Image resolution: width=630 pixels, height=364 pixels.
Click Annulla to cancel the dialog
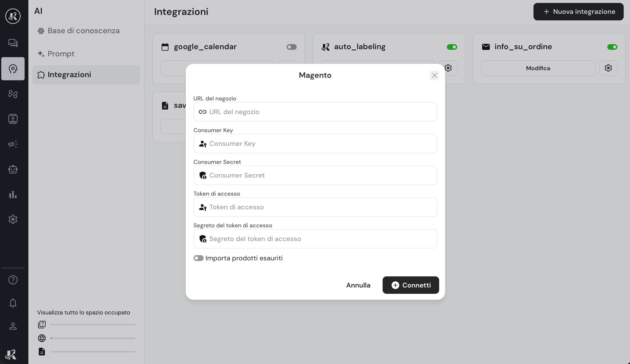358,285
